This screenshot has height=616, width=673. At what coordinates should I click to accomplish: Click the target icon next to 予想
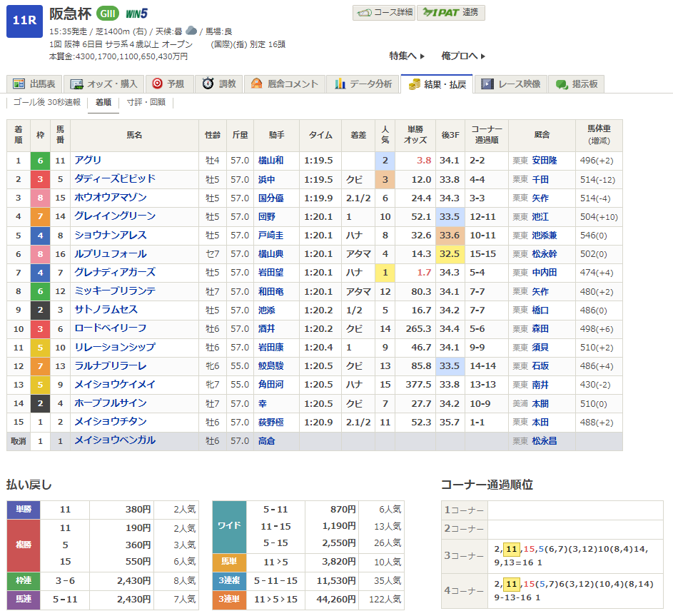[157, 84]
